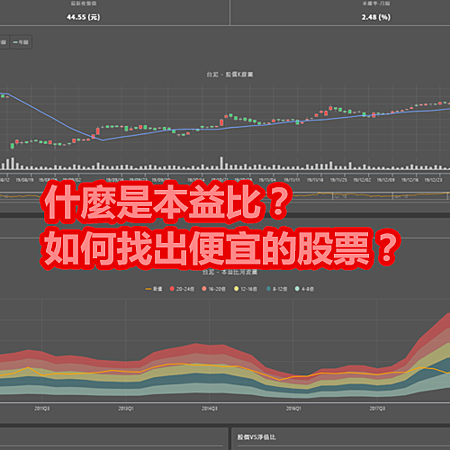This screenshot has height=450, width=450.
Task: Click the 19/11/25 date label on the K chart
Action: [339, 180]
